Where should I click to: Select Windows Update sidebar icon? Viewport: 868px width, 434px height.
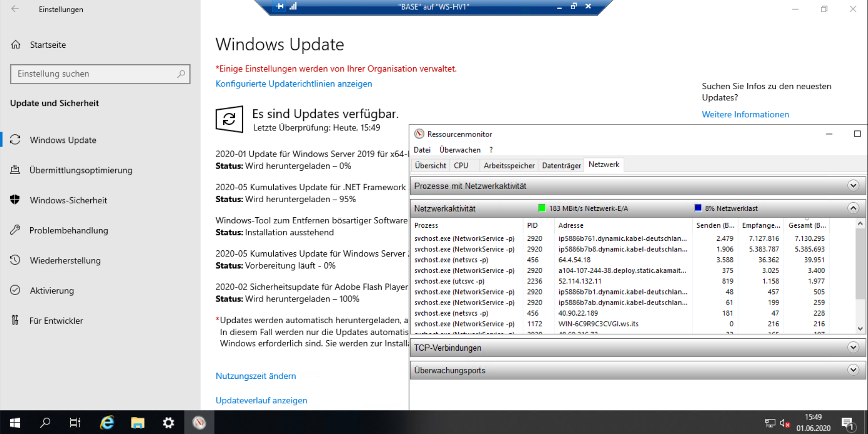coord(16,140)
